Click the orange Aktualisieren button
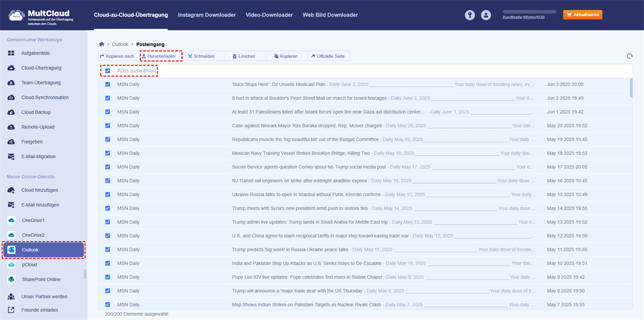644x320 pixels. 582,15
